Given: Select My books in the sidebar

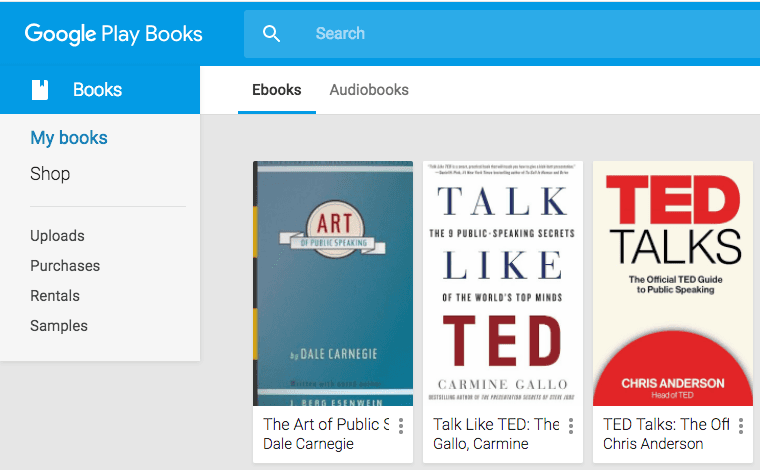Looking at the screenshot, I should tap(69, 138).
